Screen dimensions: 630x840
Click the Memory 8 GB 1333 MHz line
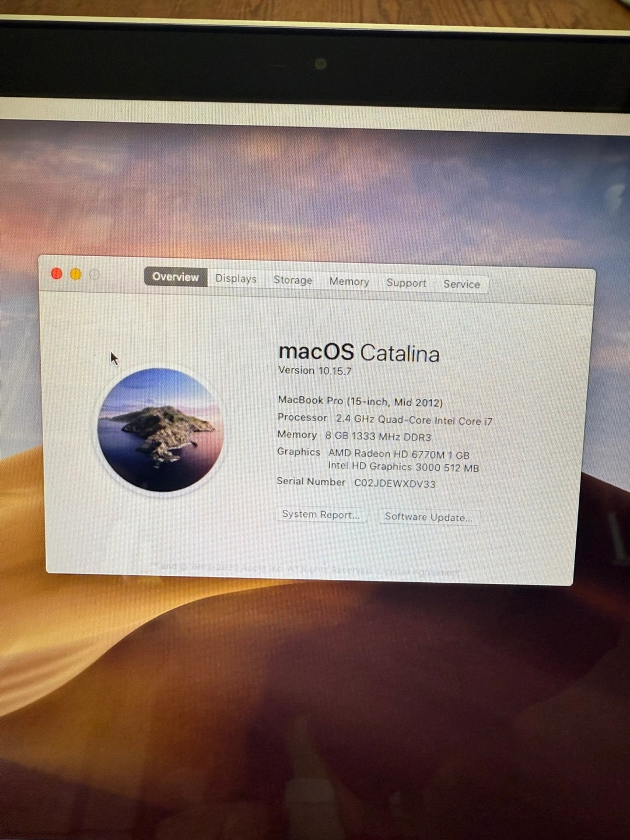click(354, 436)
